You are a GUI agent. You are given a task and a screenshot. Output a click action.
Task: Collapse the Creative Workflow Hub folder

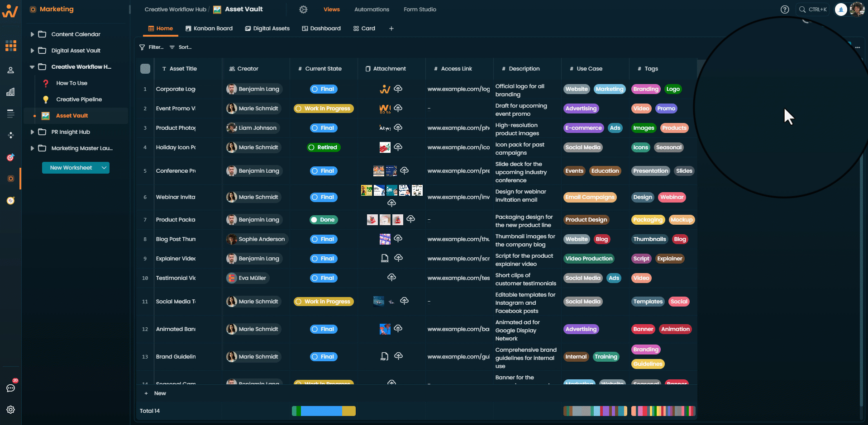[32, 67]
